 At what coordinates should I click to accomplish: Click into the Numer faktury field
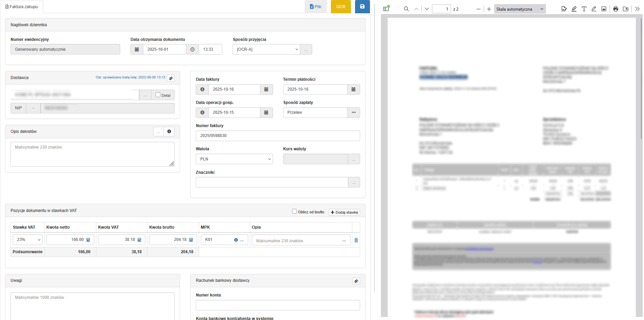(x=277, y=136)
